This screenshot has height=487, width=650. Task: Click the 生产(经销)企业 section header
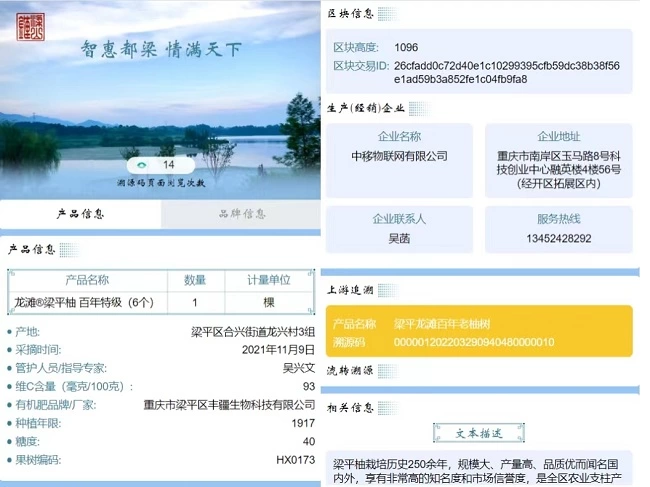(365, 107)
